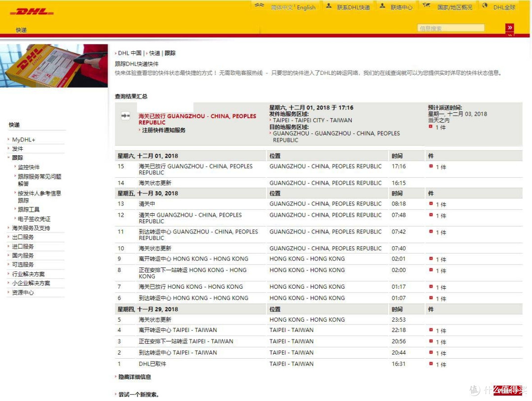Click piece icon in row 15
The image size is (532, 401).
click(431, 166)
